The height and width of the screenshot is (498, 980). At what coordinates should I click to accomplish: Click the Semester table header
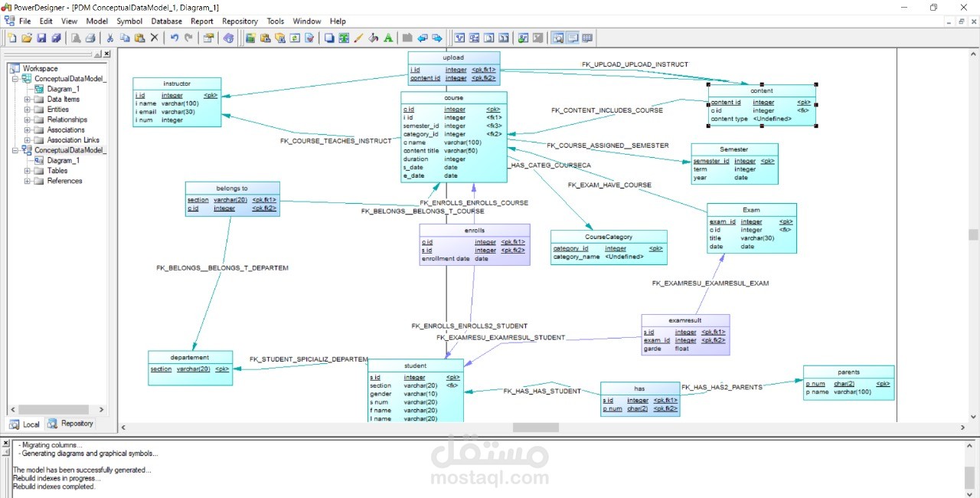tap(734, 149)
